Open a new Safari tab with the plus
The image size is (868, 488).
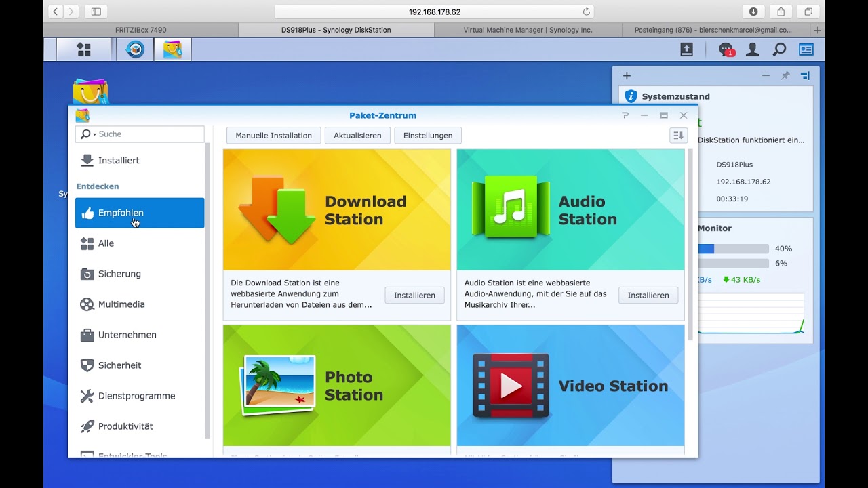click(817, 30)
